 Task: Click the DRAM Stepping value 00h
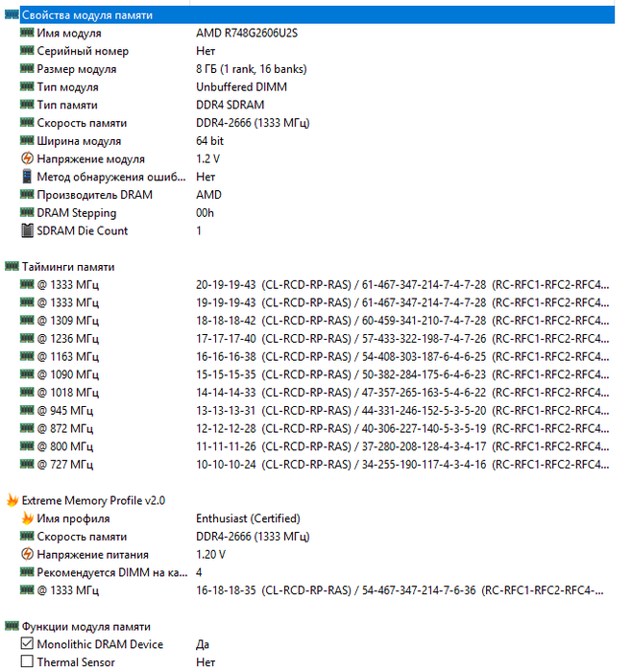coord(205,213)
